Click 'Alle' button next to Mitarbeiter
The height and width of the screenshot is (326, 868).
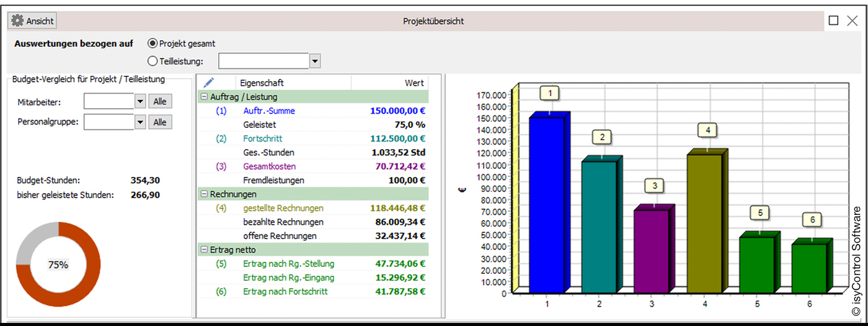coord(160,102)
